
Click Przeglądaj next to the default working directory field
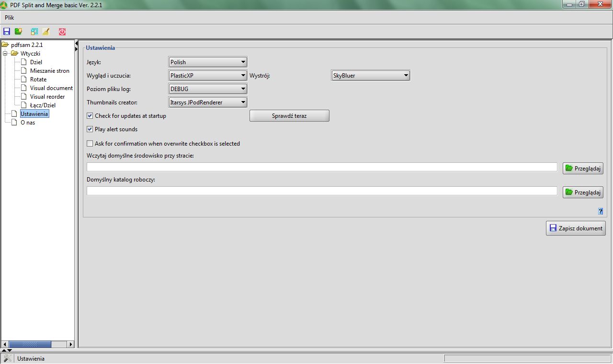[x=583, y=192]
